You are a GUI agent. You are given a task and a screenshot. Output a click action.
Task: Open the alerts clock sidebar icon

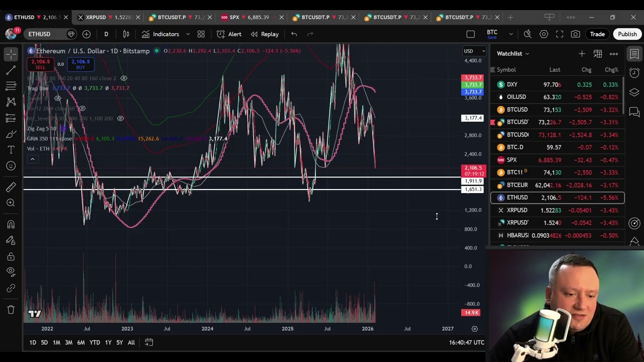(634, 73)
